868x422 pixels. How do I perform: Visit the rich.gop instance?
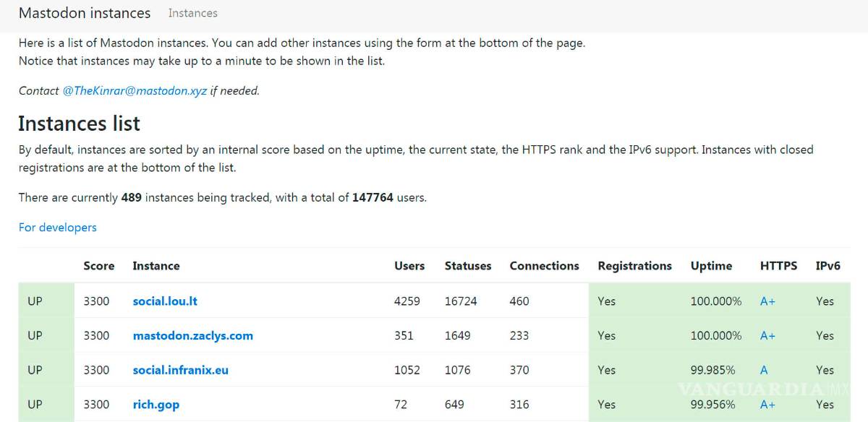click(156, 404)
